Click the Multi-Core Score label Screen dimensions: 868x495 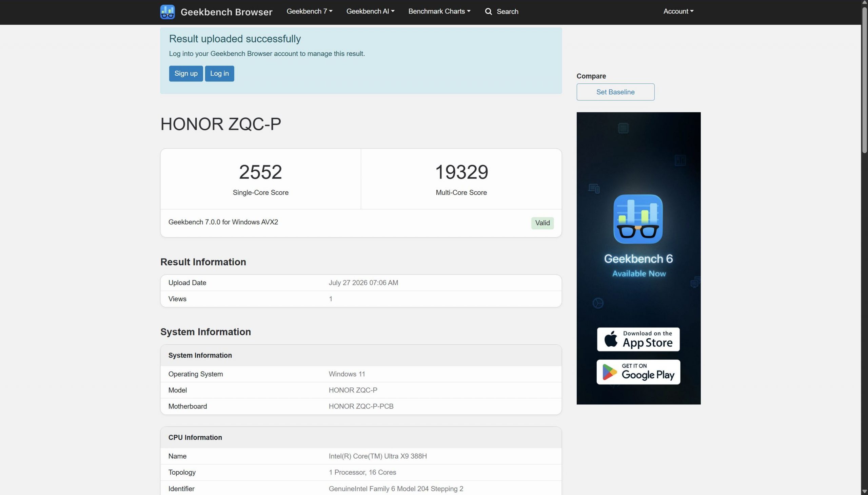point(461,193)
